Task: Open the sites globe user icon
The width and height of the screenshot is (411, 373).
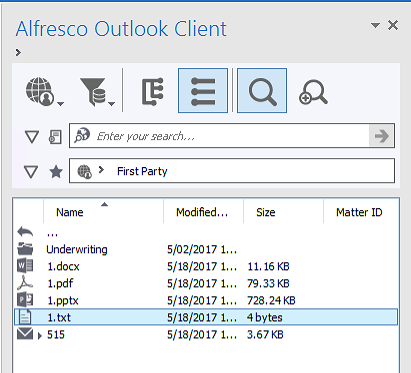Action: coord(39,91)
